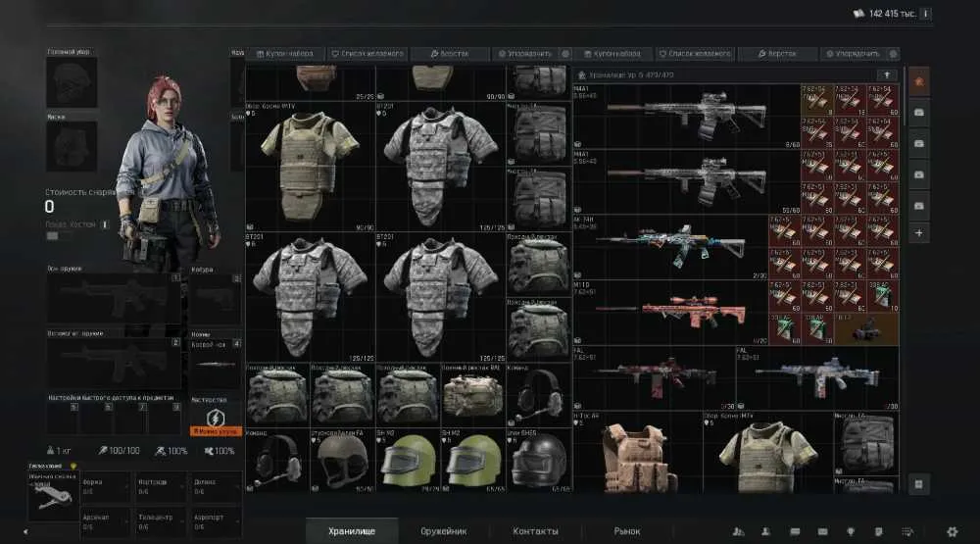The image size is (980, 544).
Task: Select the white-blue FAL rifle
Action: [x=817, y=377]
